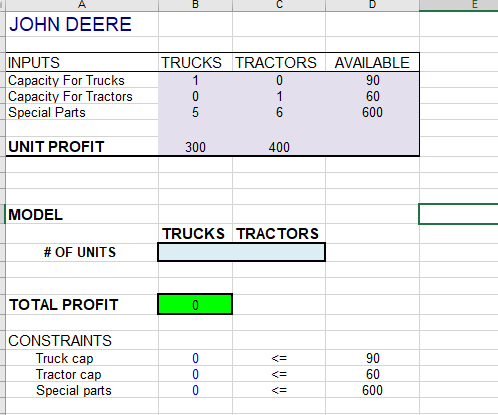Select Special Parts input label
498x415 pixels.
(x=47, y=112)
